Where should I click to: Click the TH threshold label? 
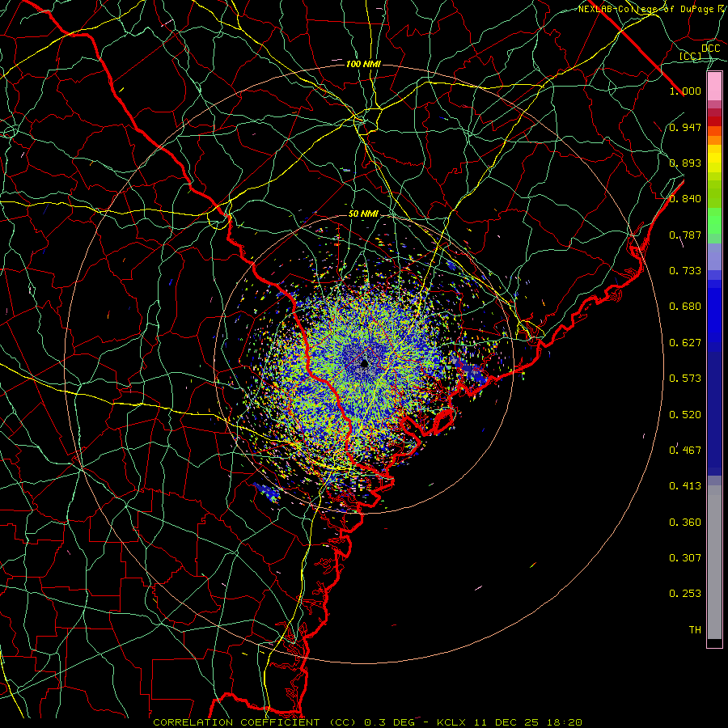(695, 630)
